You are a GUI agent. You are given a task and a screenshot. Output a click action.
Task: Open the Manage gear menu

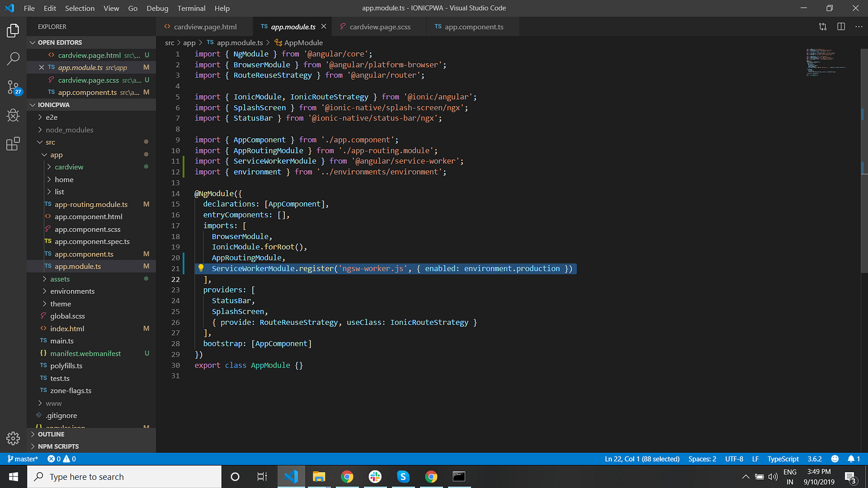[13, 438]
